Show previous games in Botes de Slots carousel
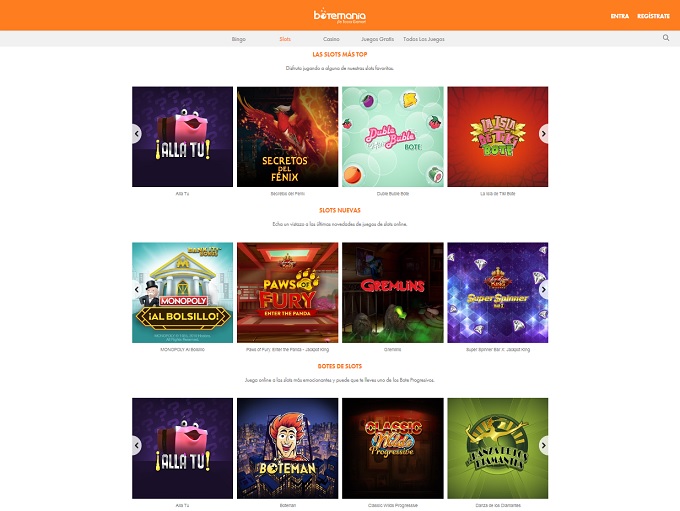Image resolution: width=680 pixels, height=511 pixels. (137, 445)
